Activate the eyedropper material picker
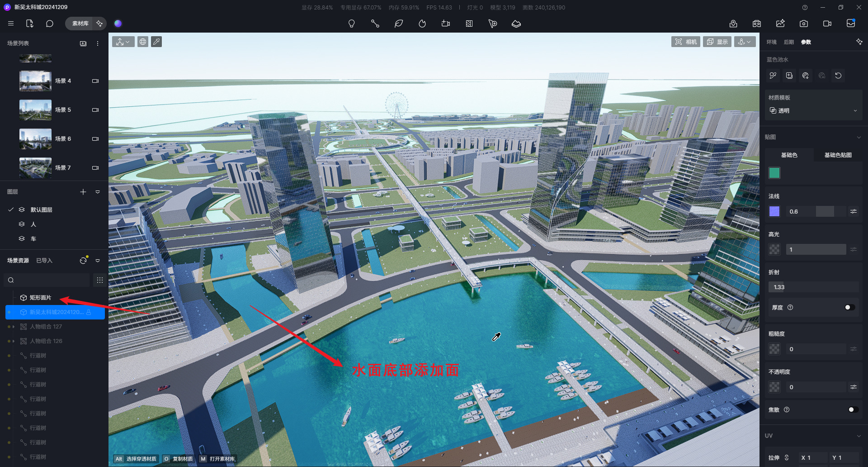Image resolution: width=868 pixels, height=467 pixels. pos(156,42)
